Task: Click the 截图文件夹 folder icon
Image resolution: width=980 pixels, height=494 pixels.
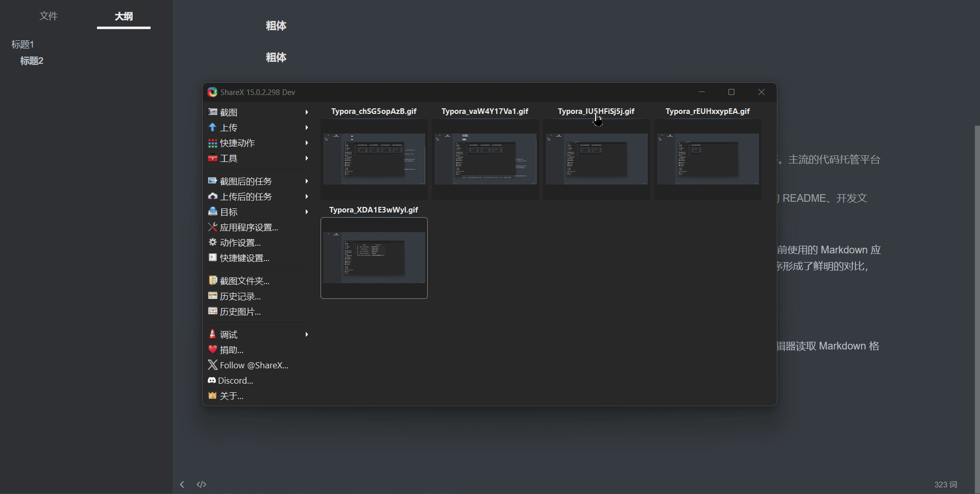Action: [213, 280]
